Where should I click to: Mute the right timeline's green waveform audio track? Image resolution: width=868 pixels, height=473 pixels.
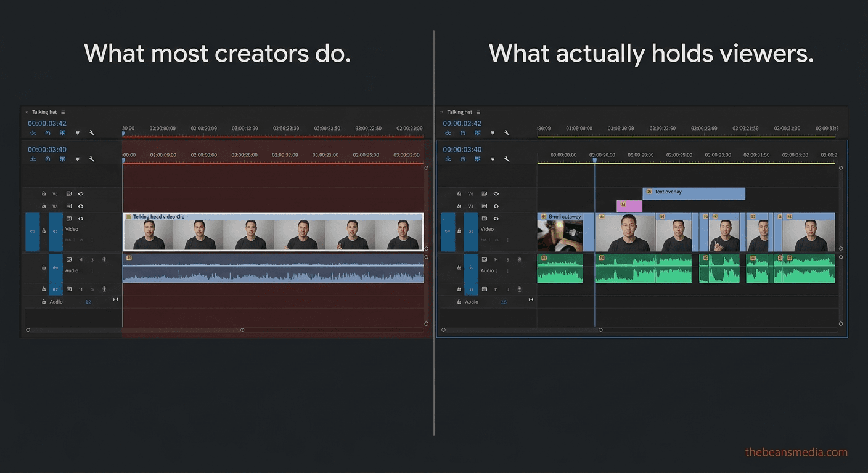(496, 260)
